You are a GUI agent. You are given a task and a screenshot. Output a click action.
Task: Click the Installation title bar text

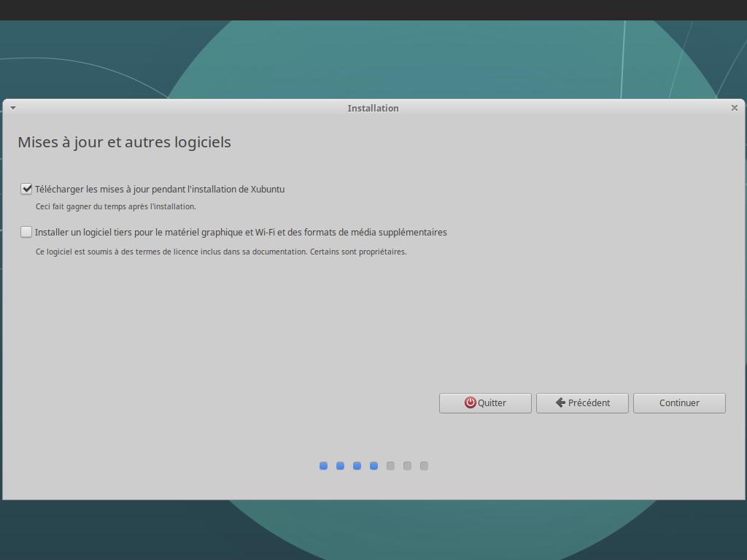coord(373,108)
